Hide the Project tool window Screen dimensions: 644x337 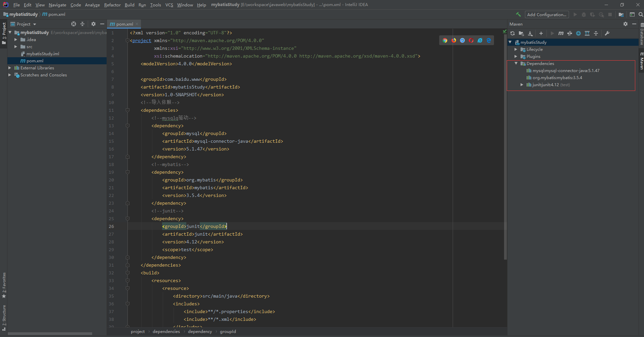102,24
